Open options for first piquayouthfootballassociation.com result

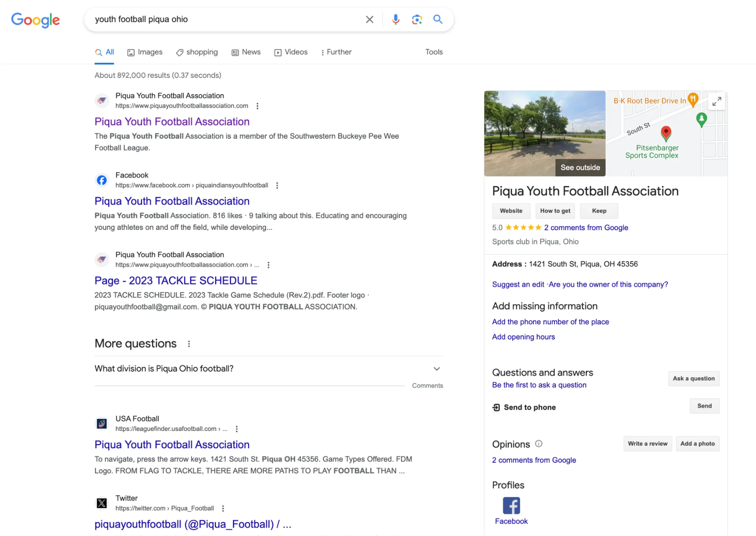[x=258, y=106]
